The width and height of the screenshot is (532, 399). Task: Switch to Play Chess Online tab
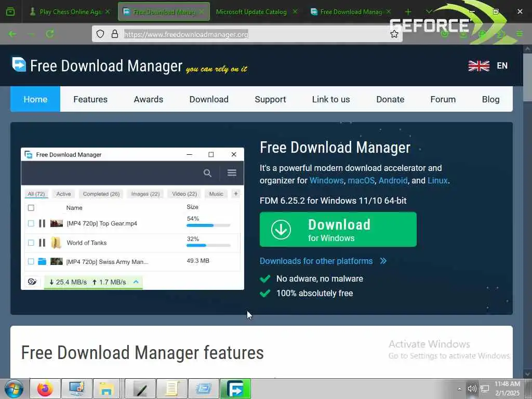click(70, 12)
